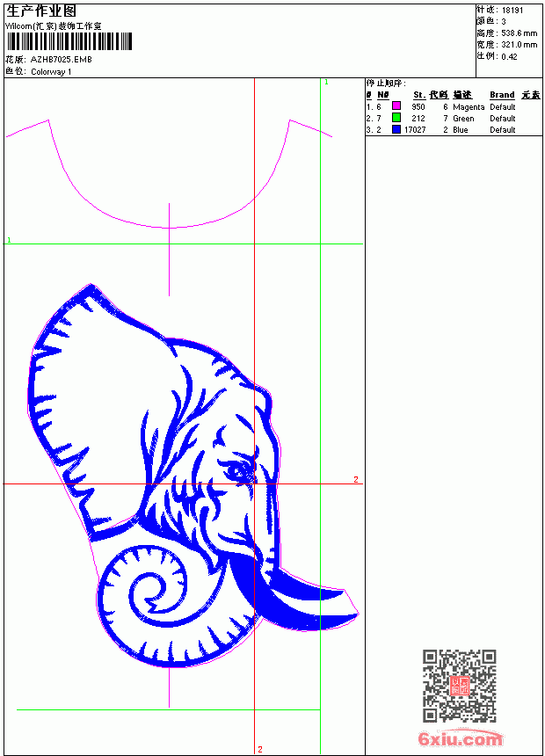Viewport: 545px width, 756px height.
Task: Click the height value 538.6 mm
Action: pyautogui.click(x=520, y=33)
